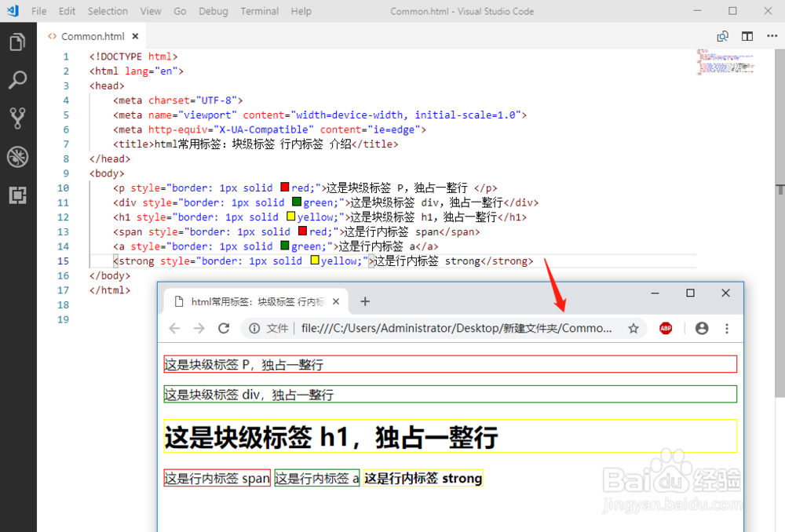
Task: Open a new browser tab with the plus button
Action: pos(364,301)
